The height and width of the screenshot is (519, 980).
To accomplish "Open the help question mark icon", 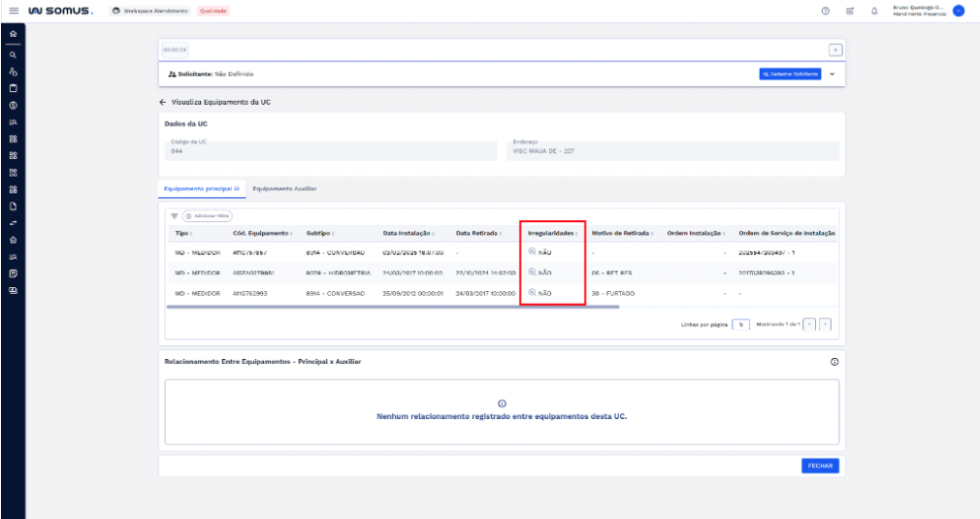I will pos(825,11).
